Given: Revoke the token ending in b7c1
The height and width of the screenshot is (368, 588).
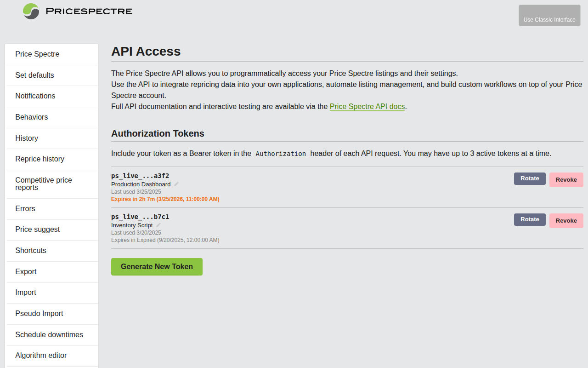Looking at the screenshot, I should point(566,220).
